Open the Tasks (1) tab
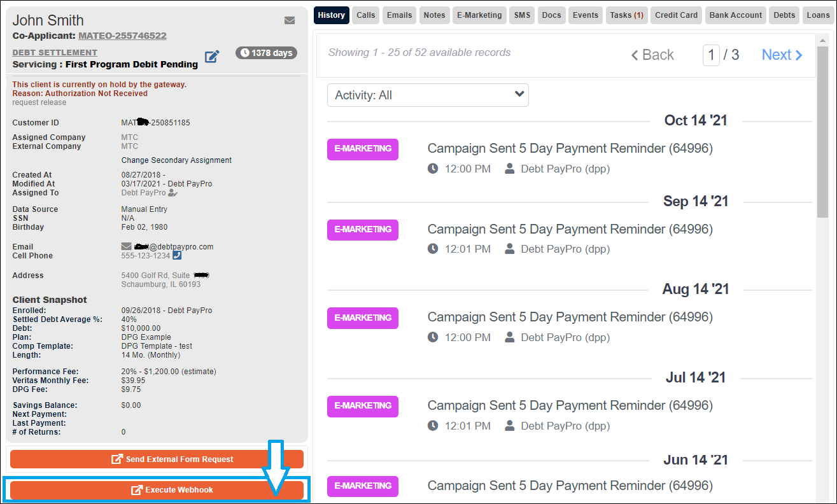The height and width of the screenshot is (504, 837). click(626, 15)
